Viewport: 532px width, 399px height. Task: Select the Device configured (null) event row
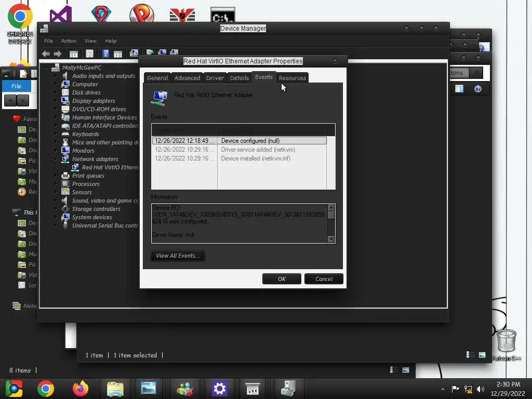click(239, 141)
